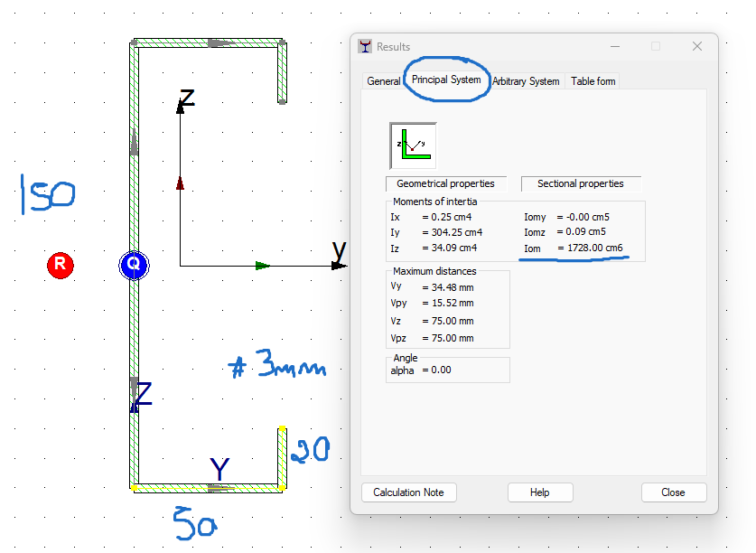Click the Help button
This screenshot has width=756, height=553.
click(540, 492)
